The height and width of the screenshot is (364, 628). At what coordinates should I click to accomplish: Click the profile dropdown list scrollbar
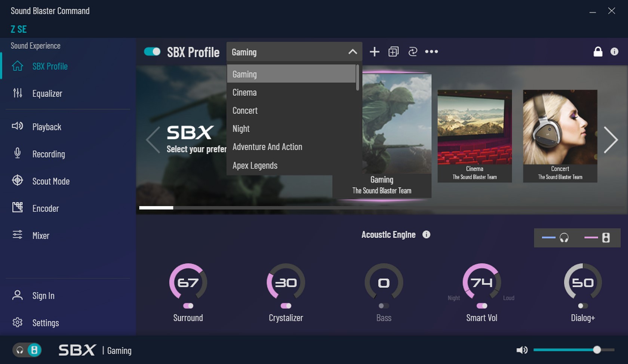tap(358, 78)
